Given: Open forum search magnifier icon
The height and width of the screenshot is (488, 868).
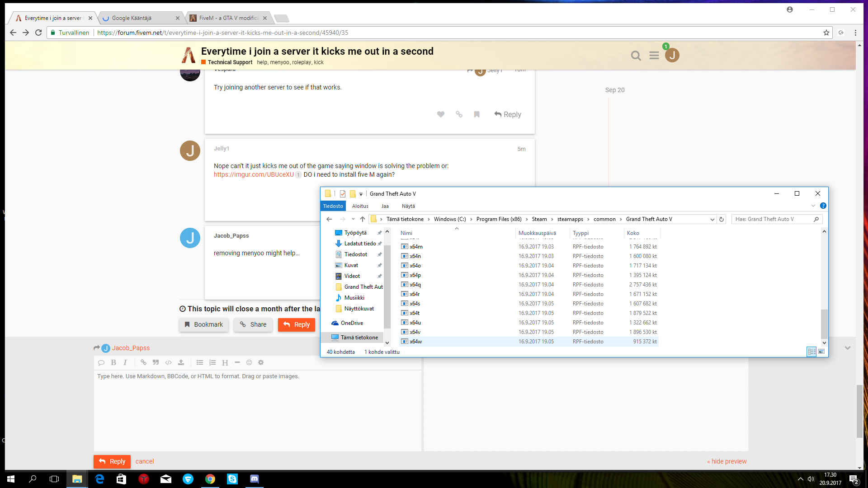Looking at the screenshot, I should [636, 56].
